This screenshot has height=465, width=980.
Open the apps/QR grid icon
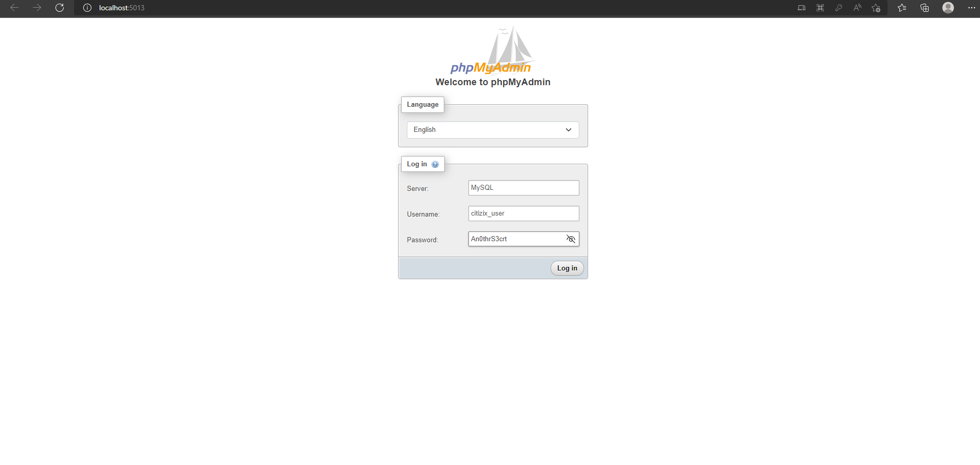point(820,8)
